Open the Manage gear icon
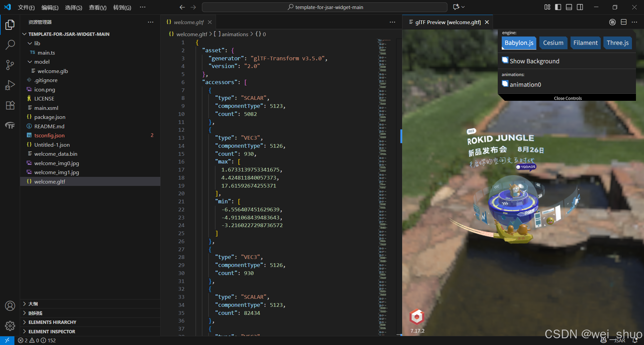The image size is (644, 345). tap(10, 326)
